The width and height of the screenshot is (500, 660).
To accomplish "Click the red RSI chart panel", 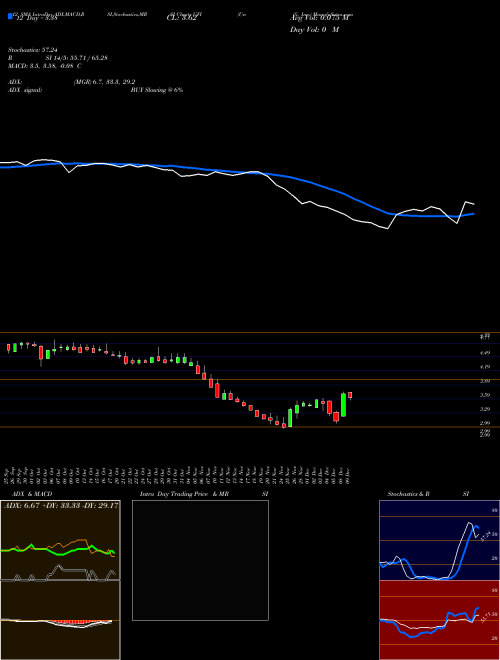I will coord(439,620).
